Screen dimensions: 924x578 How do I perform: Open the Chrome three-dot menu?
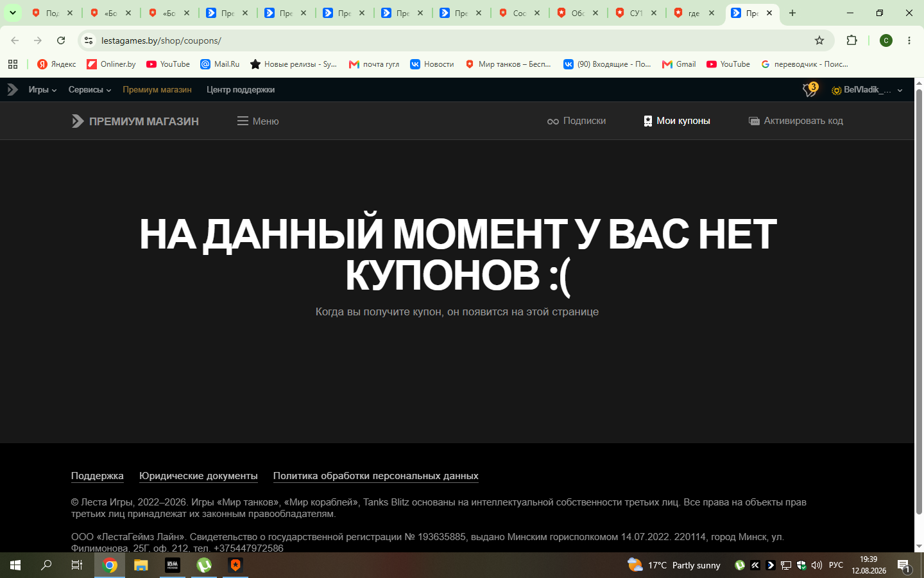tap(909, 40)
